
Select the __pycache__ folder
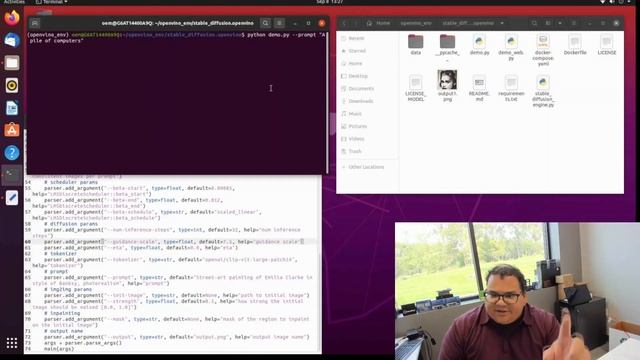point(447,48)
